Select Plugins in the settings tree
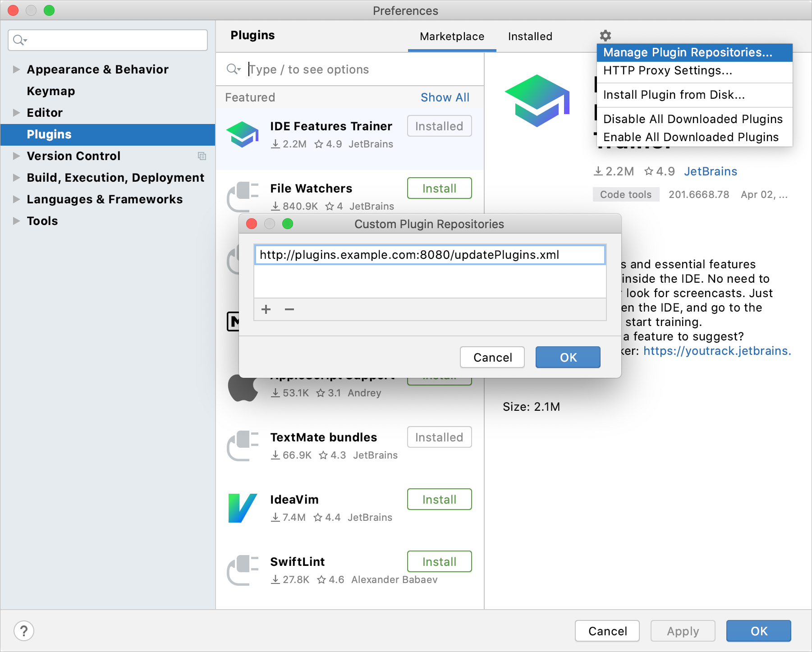The image size is (812, 652). [108, 134]
